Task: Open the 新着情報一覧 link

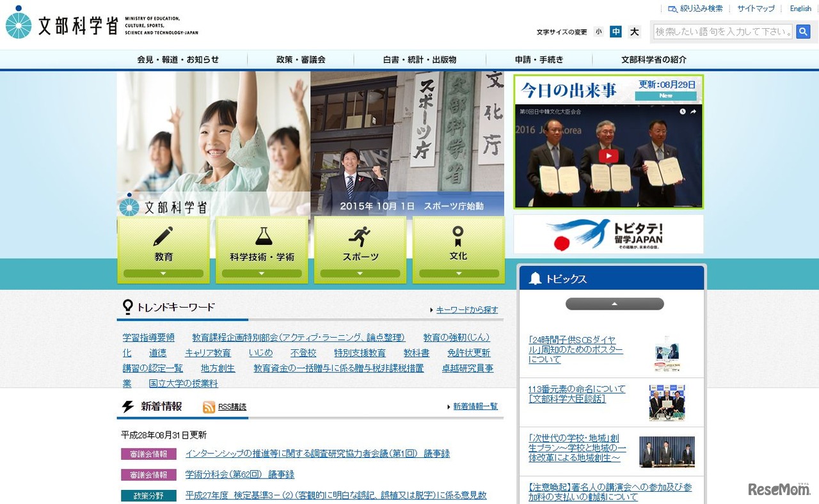Action: 475,406
